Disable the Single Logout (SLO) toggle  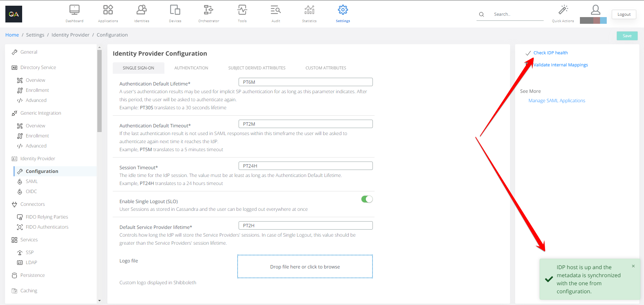367,199
